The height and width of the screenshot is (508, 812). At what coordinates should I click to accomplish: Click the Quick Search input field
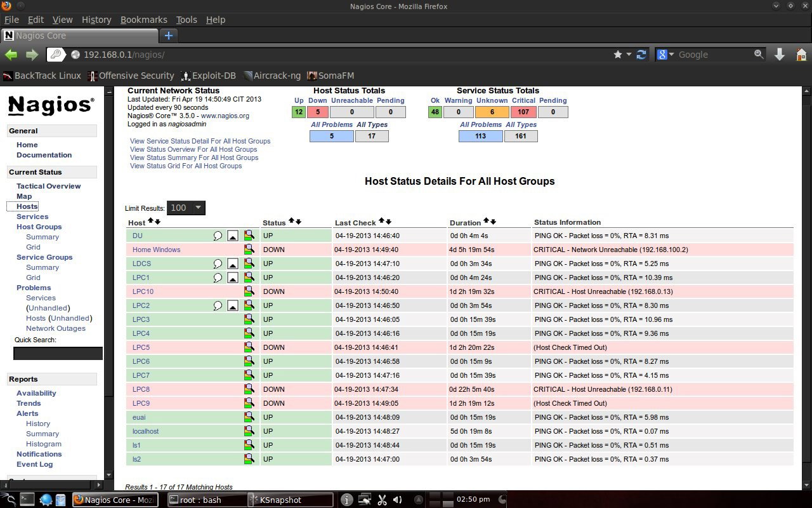[58, 353]
